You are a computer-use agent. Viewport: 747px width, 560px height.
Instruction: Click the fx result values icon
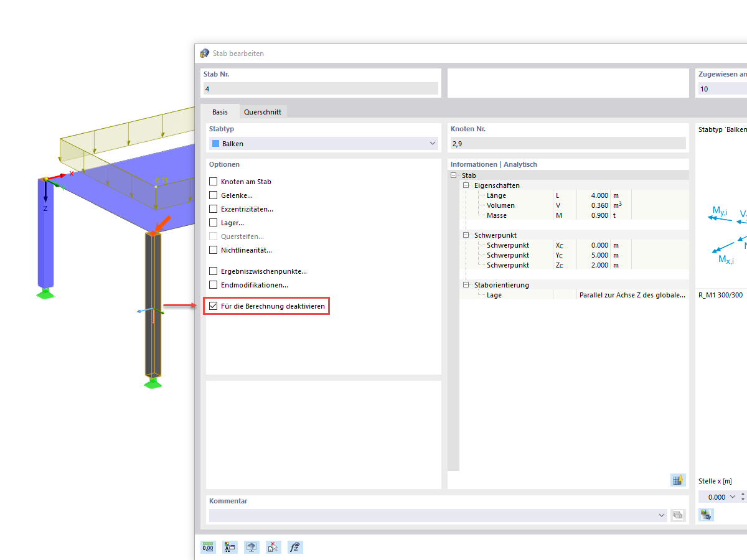pyautogui.click(x=295, y=547)
